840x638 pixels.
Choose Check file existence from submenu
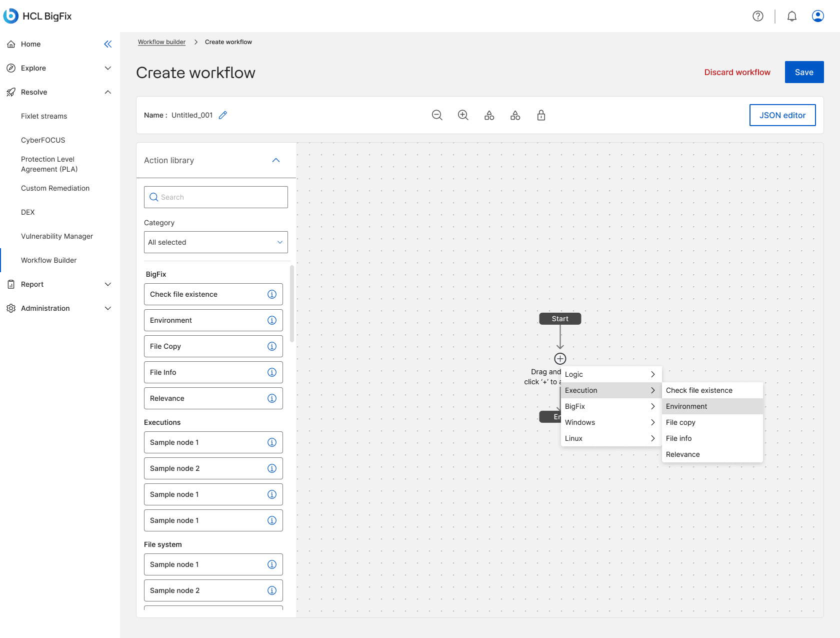(712, 390)
